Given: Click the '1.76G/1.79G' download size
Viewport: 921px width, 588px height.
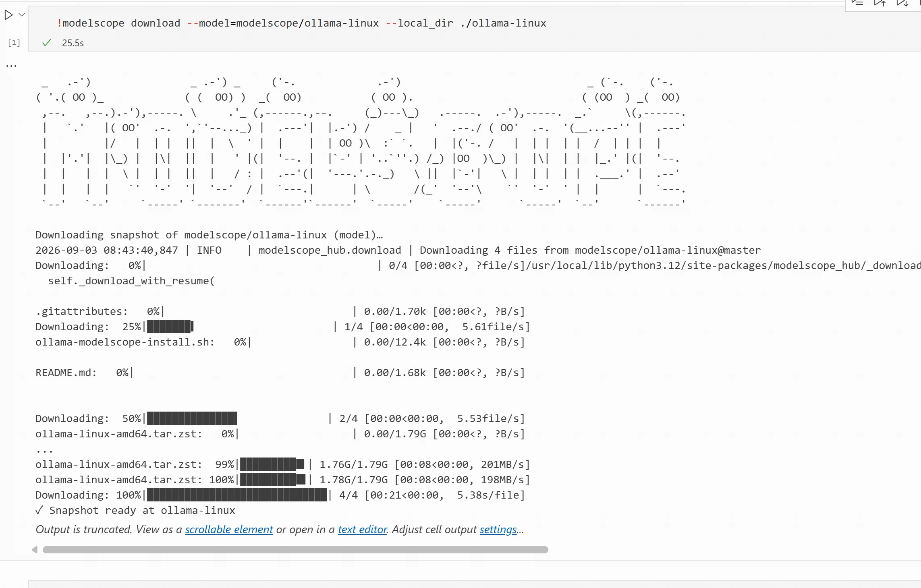Looking at the screenshot, I should point(354,464).
